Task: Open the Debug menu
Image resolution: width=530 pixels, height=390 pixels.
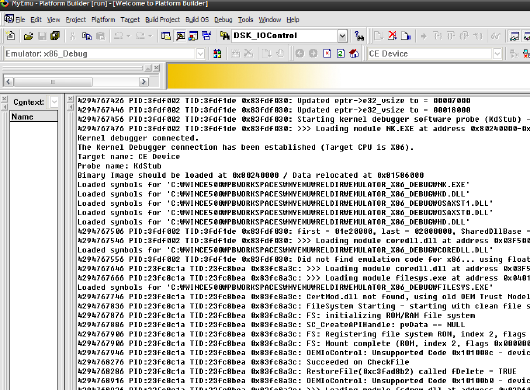Action: tap(223, 20)
